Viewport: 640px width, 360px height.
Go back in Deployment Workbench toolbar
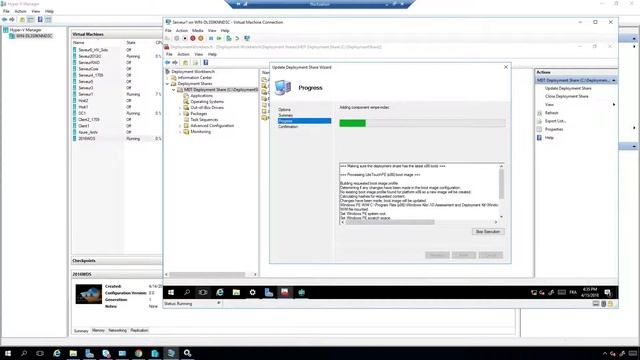[168, 62]
